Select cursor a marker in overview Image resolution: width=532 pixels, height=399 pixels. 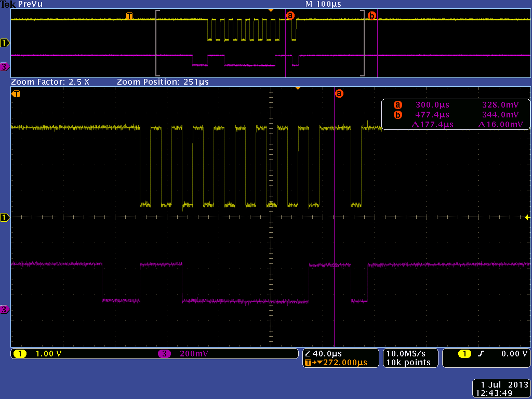pos(290,16)
